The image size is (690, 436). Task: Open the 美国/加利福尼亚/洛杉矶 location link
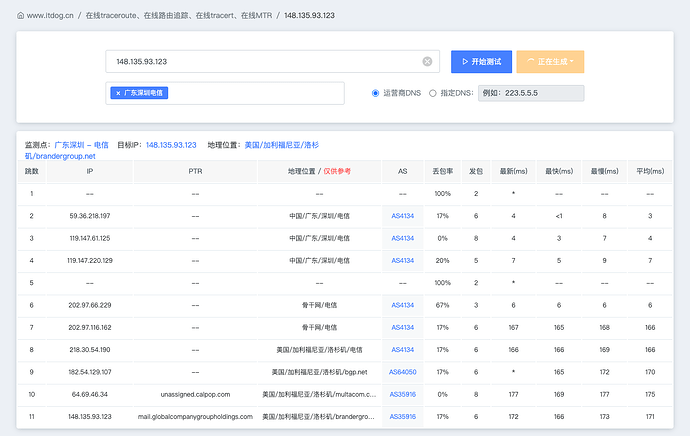[282, 145]
